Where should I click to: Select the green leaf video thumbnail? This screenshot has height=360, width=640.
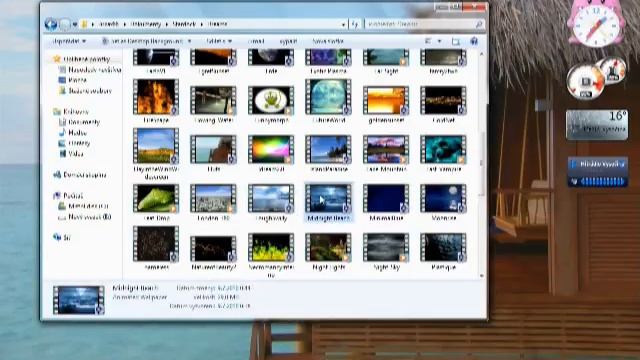[156, 199]
